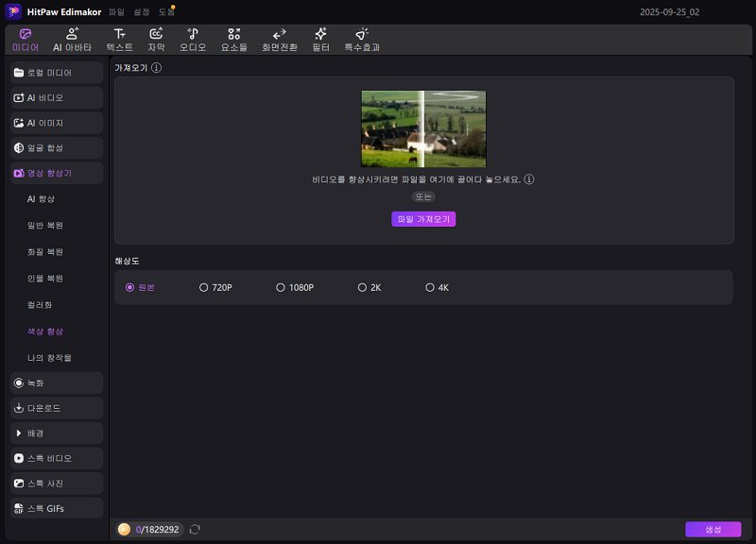Choose the 4K resolution option
The width and height of the screenshot is (756, 544).
tap(430, 287)
